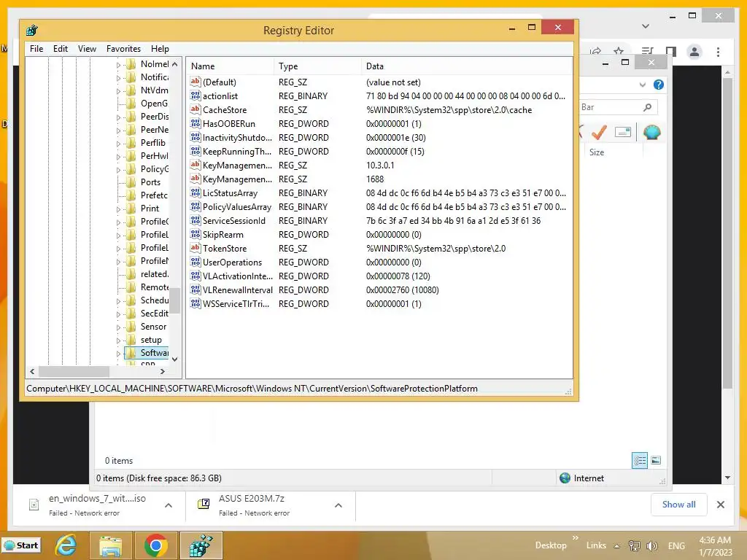Click the tree horizontal scrollbar right arrow
This screenshot has height=560, width=747.
click(x=163, y=371)
